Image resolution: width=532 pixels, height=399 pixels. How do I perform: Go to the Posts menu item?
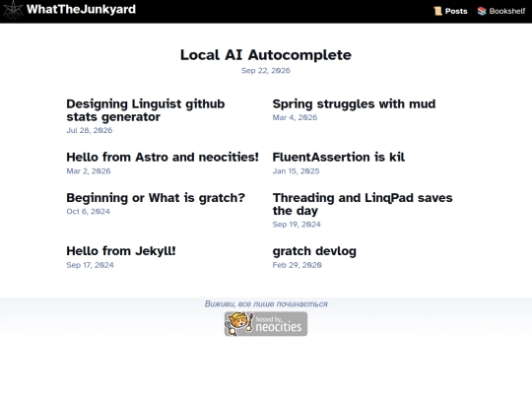tap(456, 11)
